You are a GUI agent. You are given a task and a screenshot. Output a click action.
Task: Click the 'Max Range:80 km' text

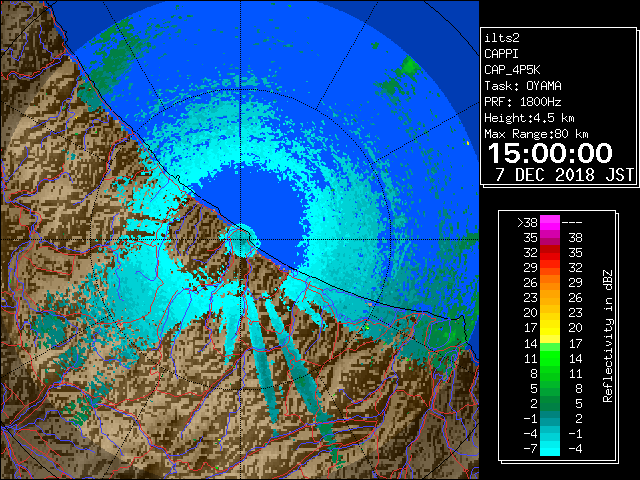pyautogui.click(x=536, y=134)
